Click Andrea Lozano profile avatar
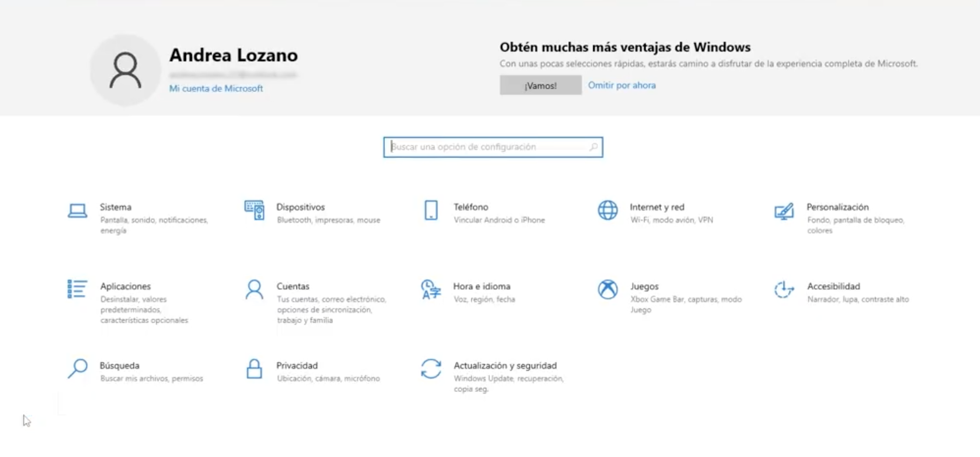980x457 pixels. [x=125, y=70]
